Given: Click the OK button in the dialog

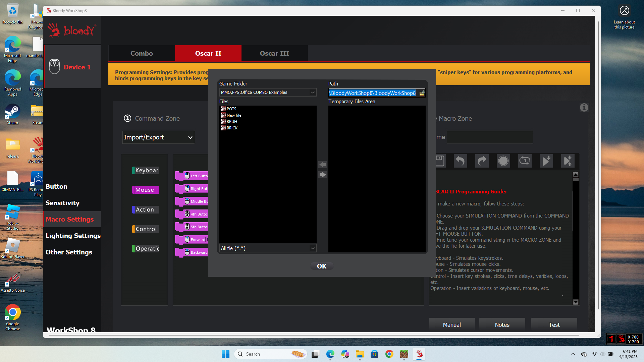Looking at the screenshot, I should click(321, 266).
